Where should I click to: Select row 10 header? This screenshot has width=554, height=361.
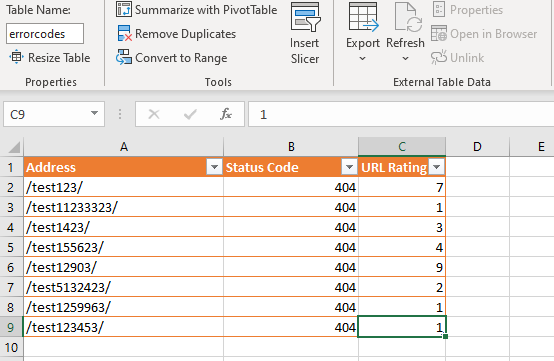(11, 348)
